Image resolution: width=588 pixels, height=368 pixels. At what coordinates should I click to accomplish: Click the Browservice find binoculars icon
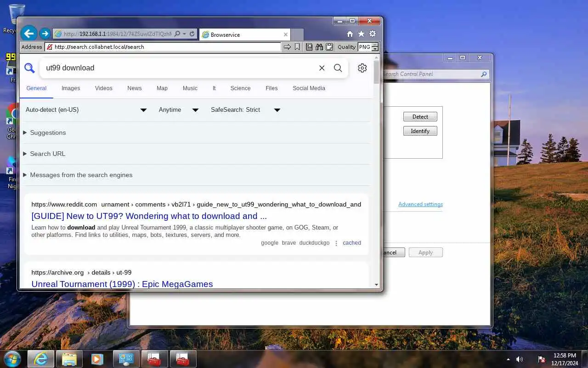(x=319, y=47)
